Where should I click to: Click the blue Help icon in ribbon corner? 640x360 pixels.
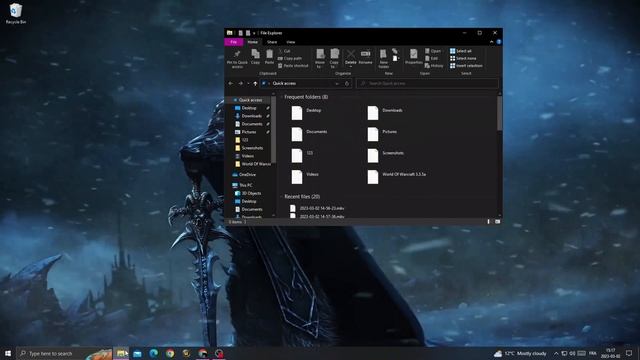point(498,42)
